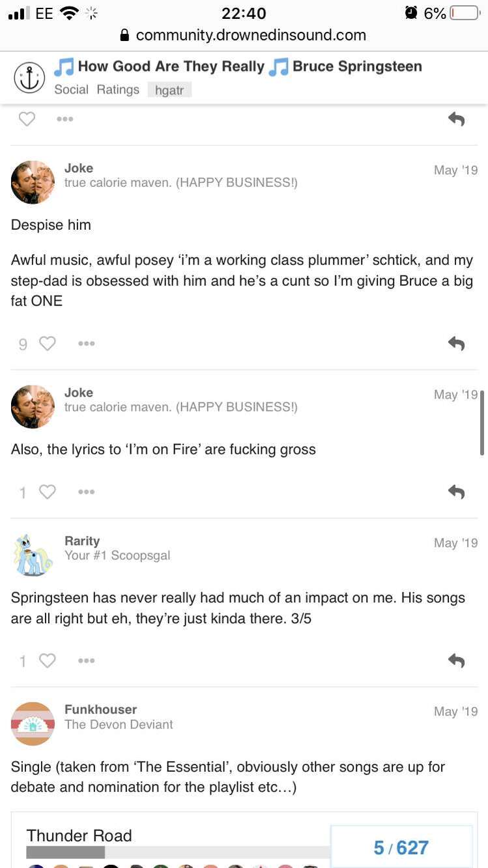The image size is (488, 868).
Task: Reply to Rarity's Springsteen post
Action: (x=456, y=660)
